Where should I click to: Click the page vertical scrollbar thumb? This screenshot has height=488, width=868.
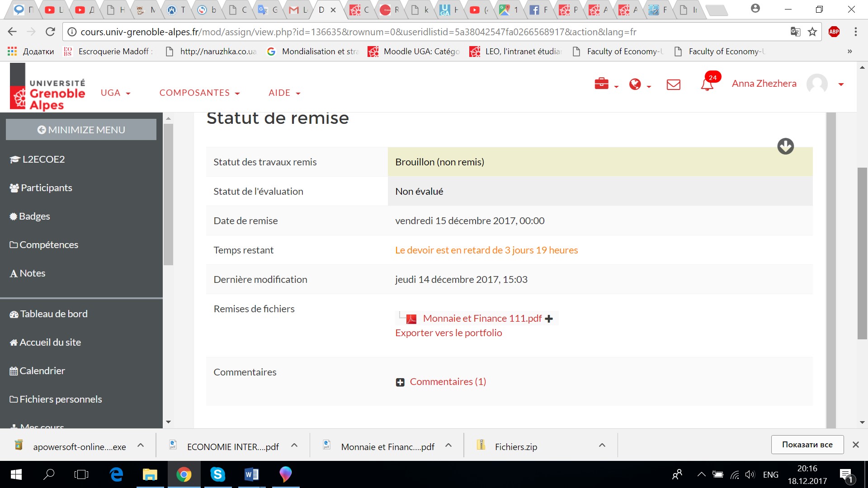pyautogui.click(x=862, y=253)
